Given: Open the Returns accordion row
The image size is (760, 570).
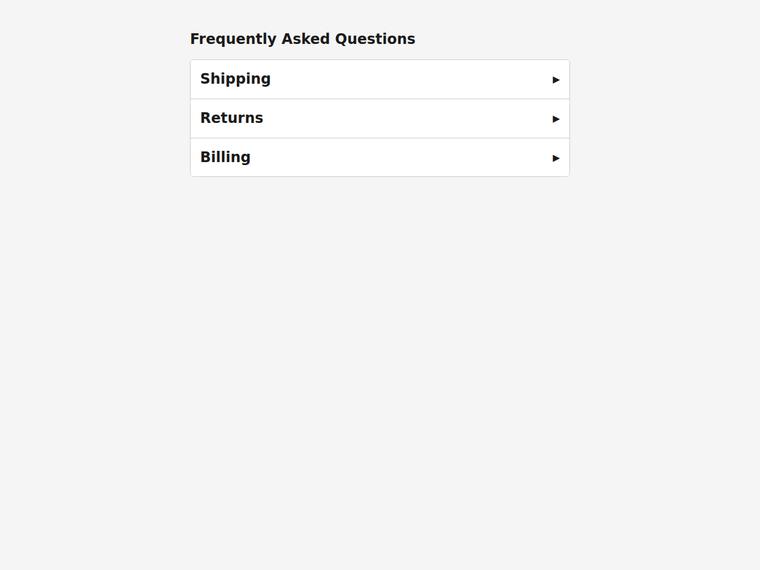Looking at the screenshot, I should click(x=380, y=119).
